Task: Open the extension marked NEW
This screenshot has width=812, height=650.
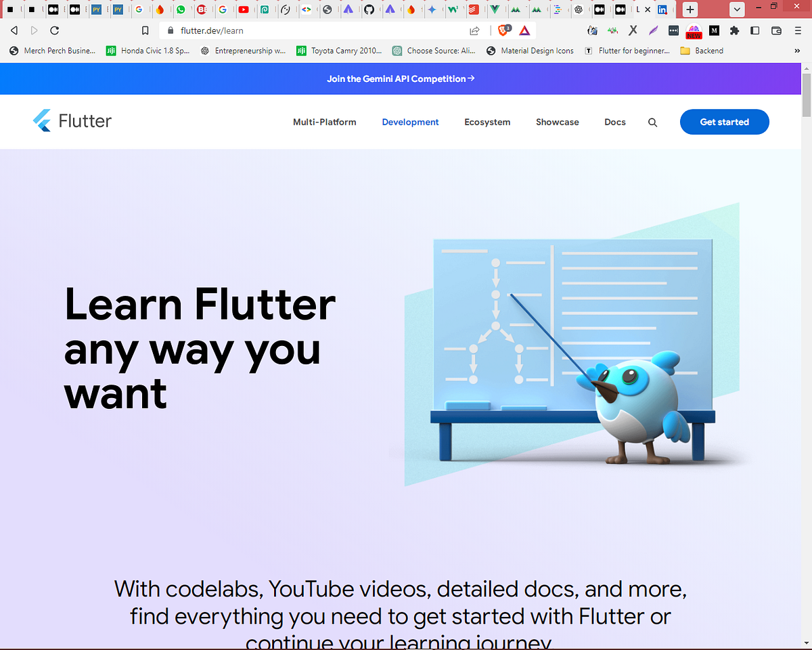Action: point(694,31)
